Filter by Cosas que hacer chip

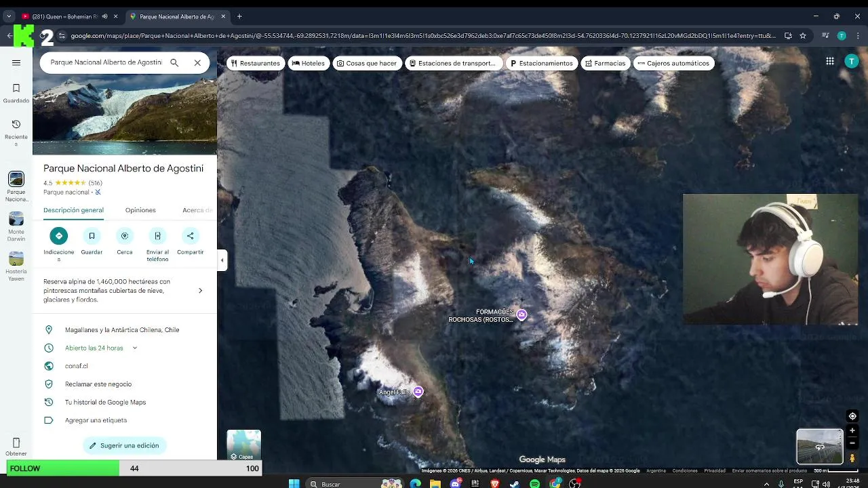(367, 63)
